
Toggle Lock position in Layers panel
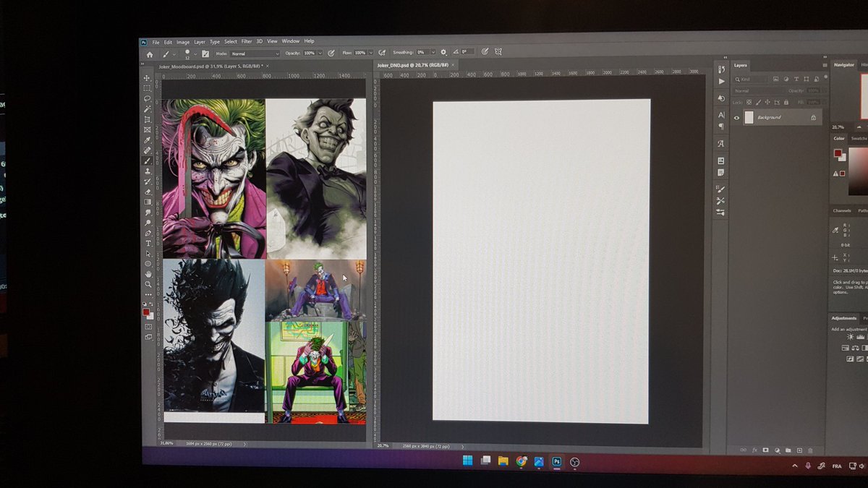[767, 103]
